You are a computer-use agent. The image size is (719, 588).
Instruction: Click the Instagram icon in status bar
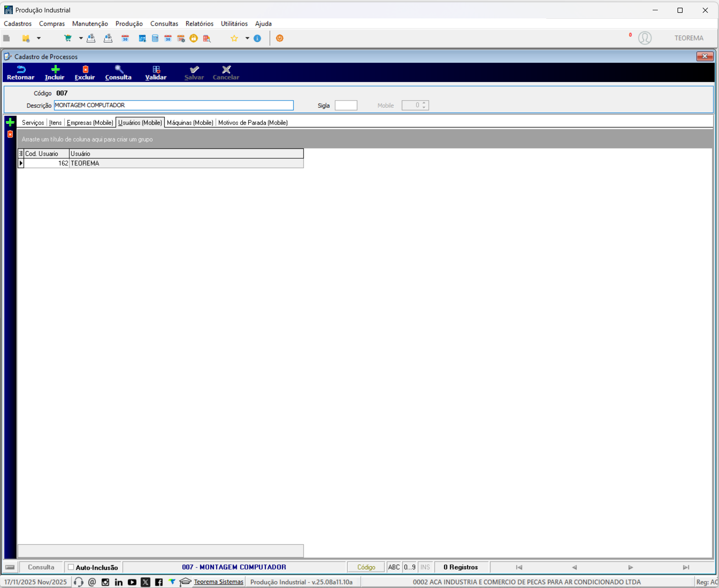pos(105,582)
